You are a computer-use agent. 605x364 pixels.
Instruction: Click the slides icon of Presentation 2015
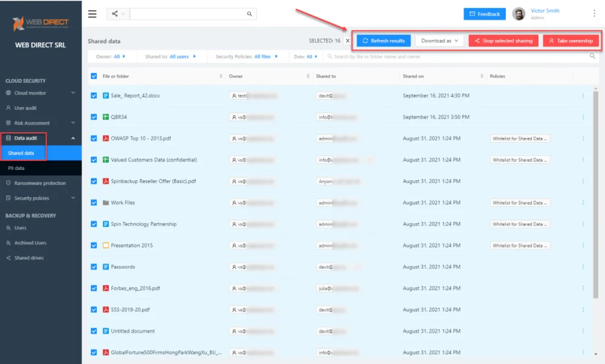pos(106,245)
